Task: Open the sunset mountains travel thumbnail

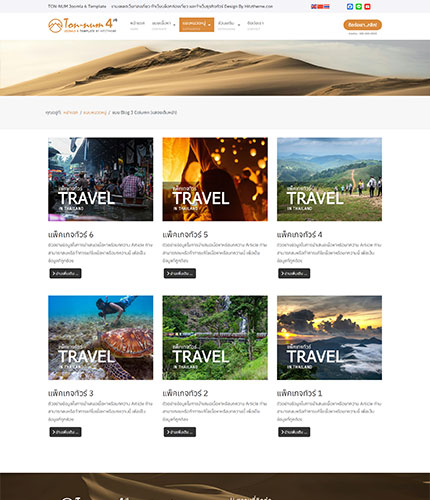Action: coord(329,338)
